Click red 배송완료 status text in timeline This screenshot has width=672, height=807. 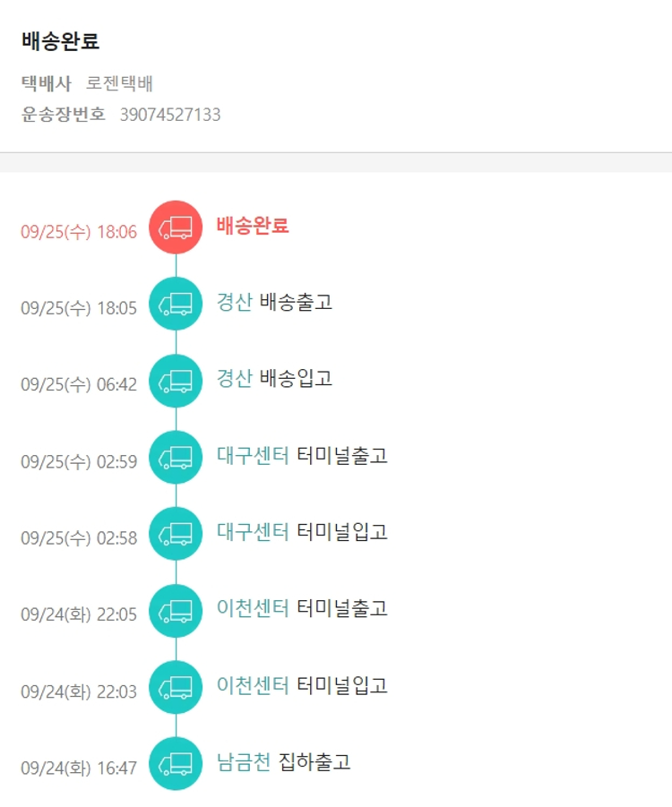point(253,226)
